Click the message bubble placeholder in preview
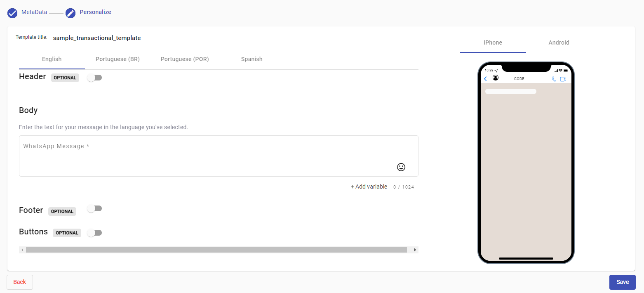Image resolution: width=644 pixels, height=293 pixels. click(x=511, y=91)
